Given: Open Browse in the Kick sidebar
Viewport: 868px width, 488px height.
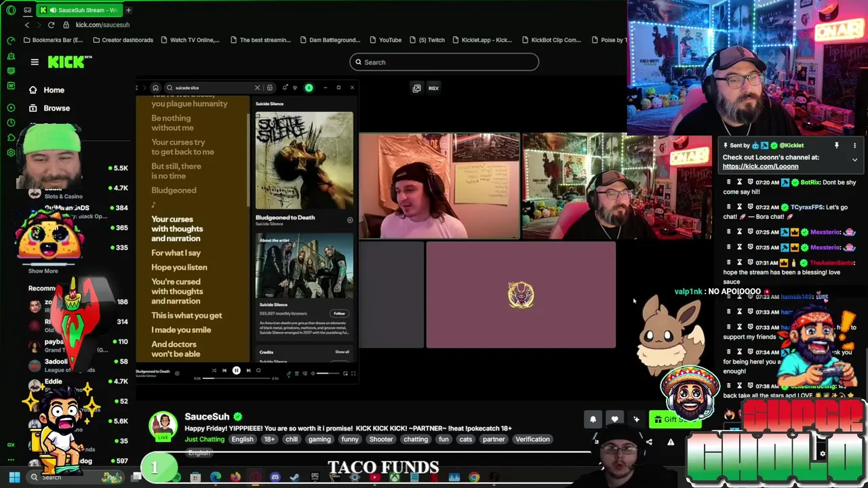Looking at the screenshot, I should pyautogui.click(x=49, y=108).
